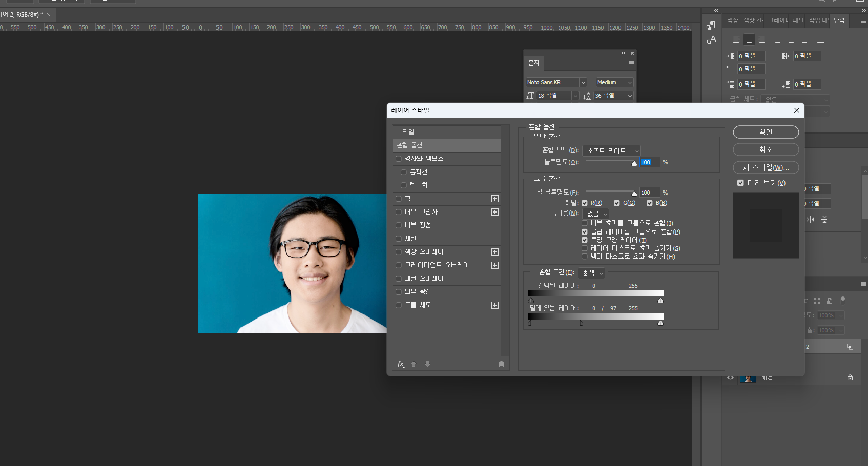Select the 문자 panel tab
The image size is (868, 466).
pyautogui.click(x=534, y=63)
